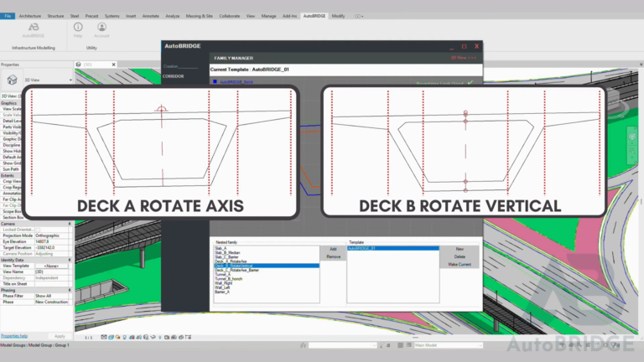
Task: Click the Apply button in Properties
Action: coord(60,336)
